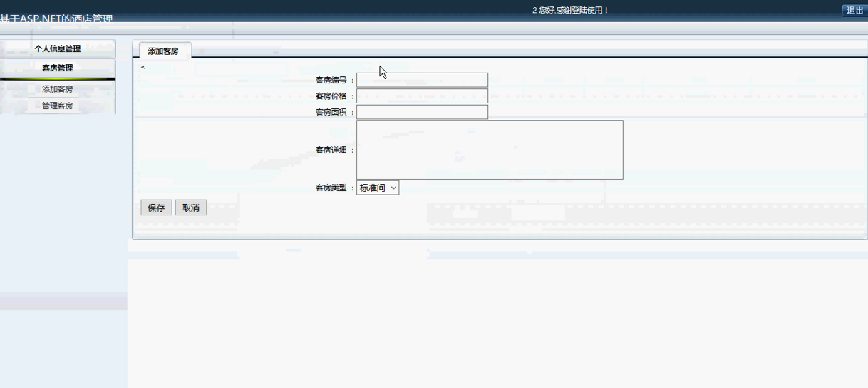Open the 客房类型 dropdown showing 标准间

tap(378, 188)
